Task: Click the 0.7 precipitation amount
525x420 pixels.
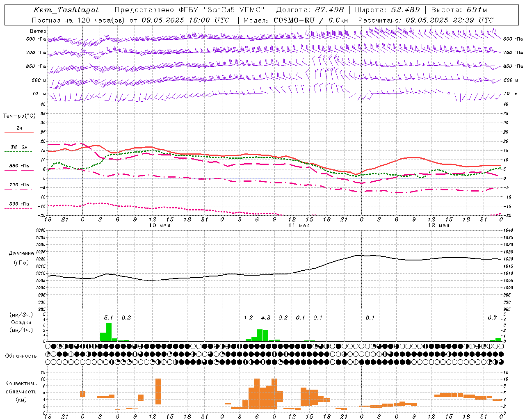Action: pyautogui.click(x=492, y=317)
